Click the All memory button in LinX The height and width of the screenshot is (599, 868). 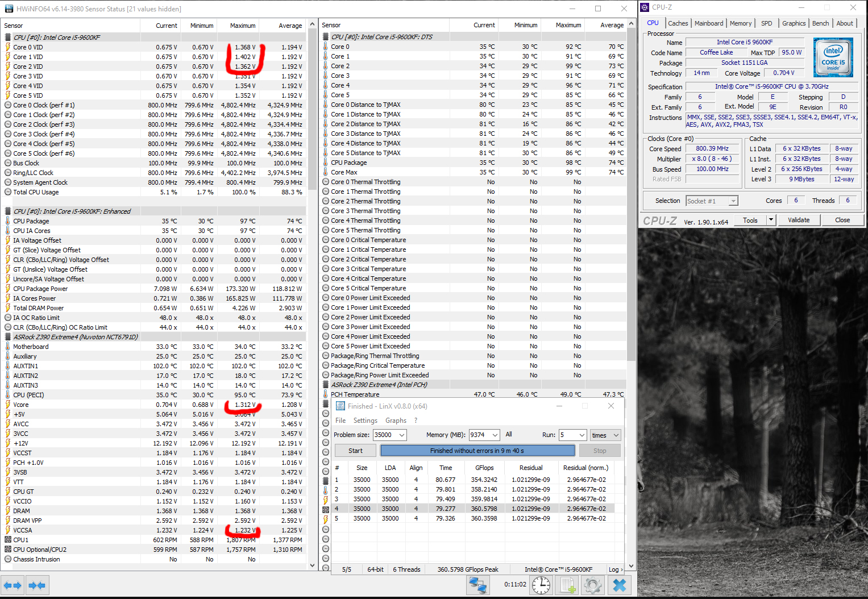pos(509,435)
